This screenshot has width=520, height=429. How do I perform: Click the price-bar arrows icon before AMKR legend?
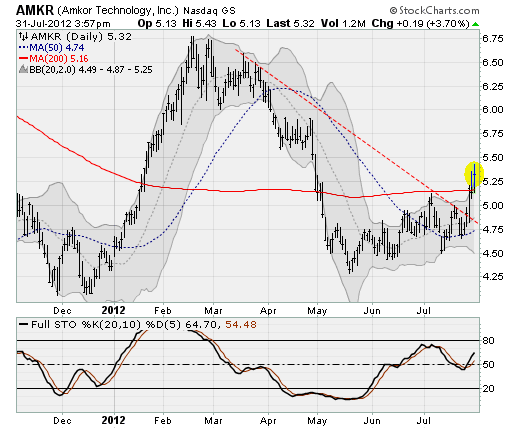(x=23, y=36)
